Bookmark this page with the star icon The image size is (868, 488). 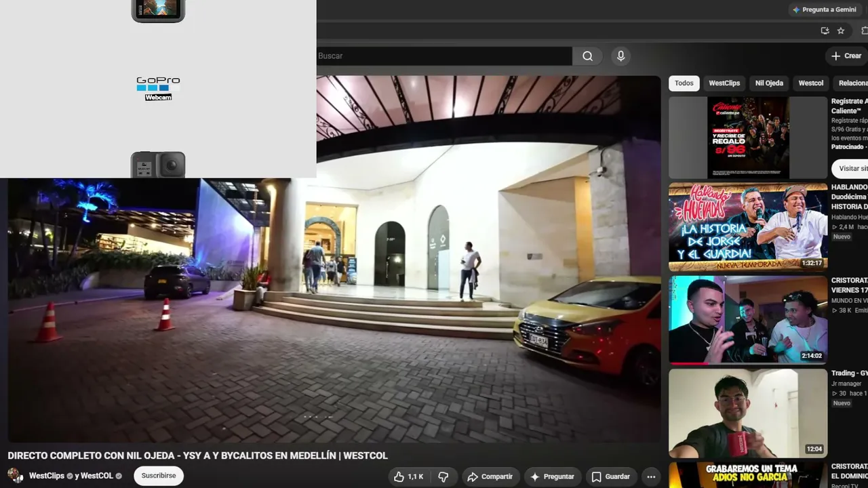point(841,30)
